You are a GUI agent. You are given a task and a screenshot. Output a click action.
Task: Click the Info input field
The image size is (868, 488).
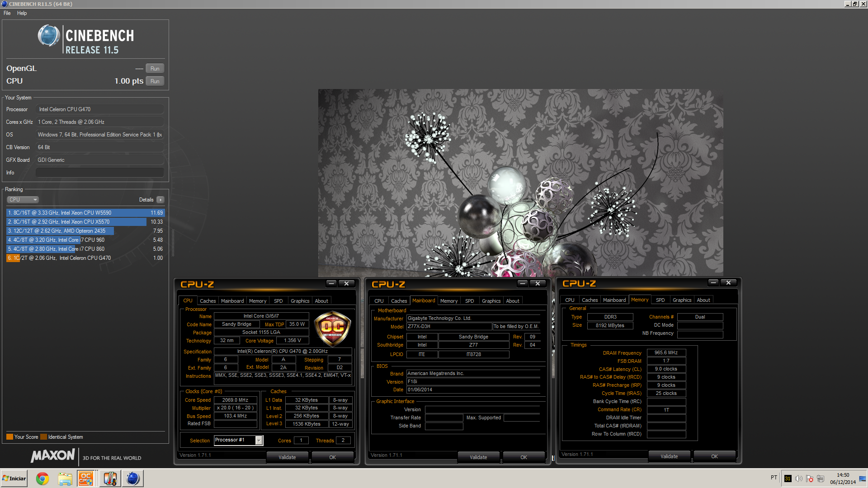(x=100, y=173)
